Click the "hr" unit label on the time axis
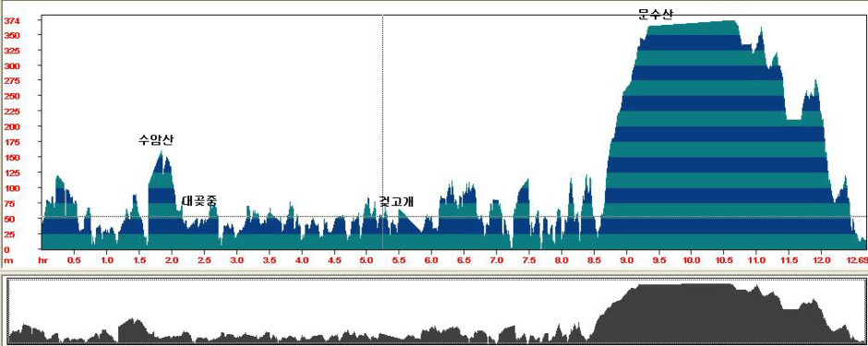The width and height of the screenshot is (868, 346). tap(42, 259)
